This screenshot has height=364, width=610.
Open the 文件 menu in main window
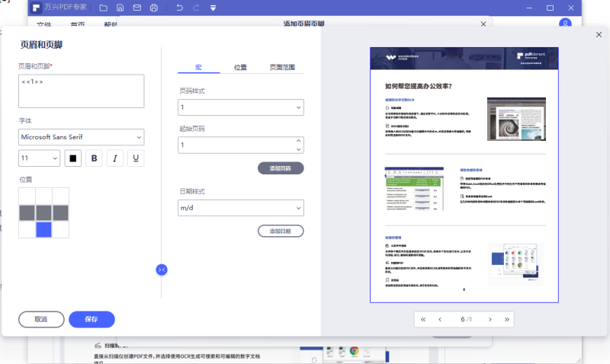pos(44,24)
